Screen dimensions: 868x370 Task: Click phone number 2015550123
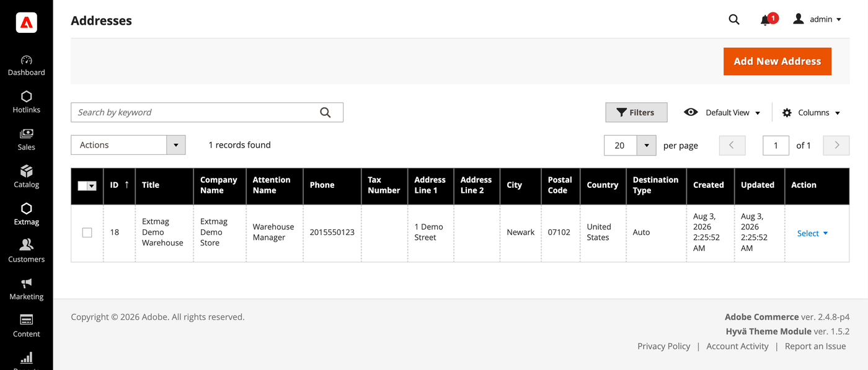point(332,232)
